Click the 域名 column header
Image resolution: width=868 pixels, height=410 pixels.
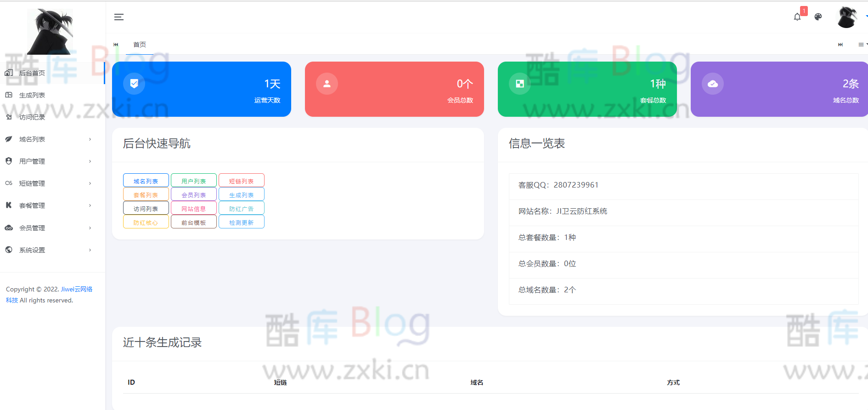(x=477, y=382)
